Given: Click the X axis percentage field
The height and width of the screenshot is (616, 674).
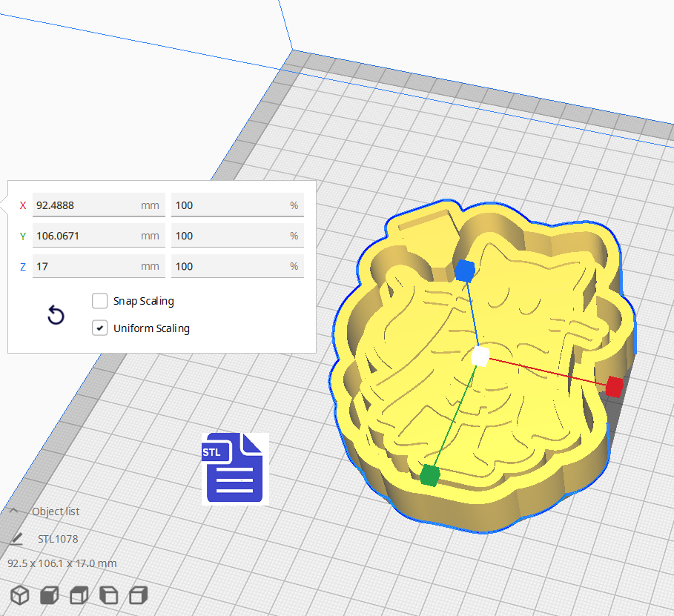Looking at the screenshot, I should click(x=237, y=205).
